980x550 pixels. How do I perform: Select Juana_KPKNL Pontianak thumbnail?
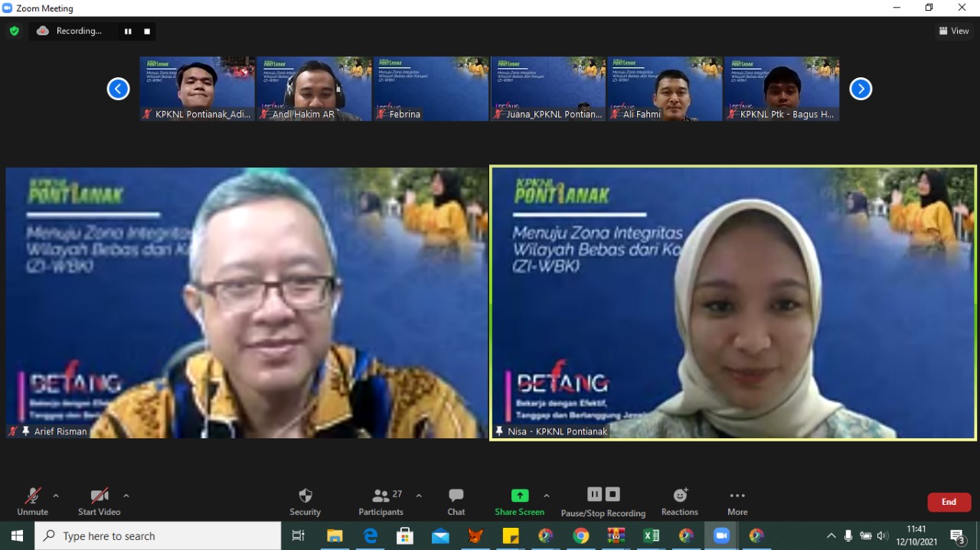(x=548, y=89)
